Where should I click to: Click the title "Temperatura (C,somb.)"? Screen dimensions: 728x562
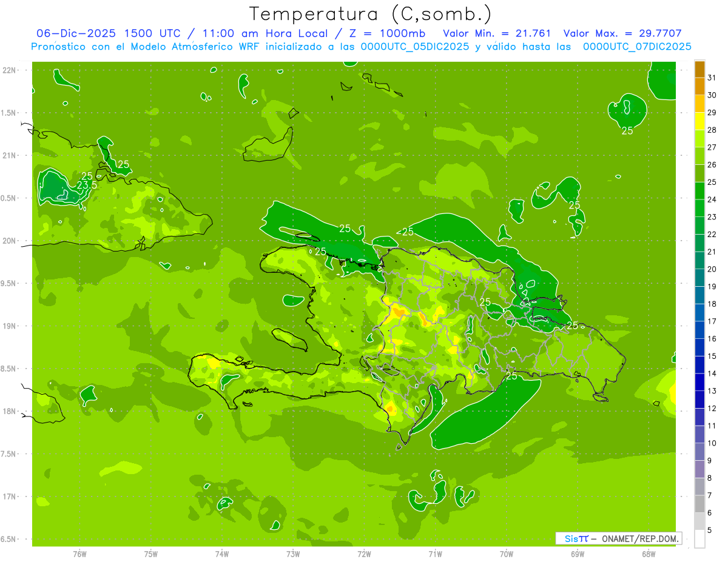point(371,14)
